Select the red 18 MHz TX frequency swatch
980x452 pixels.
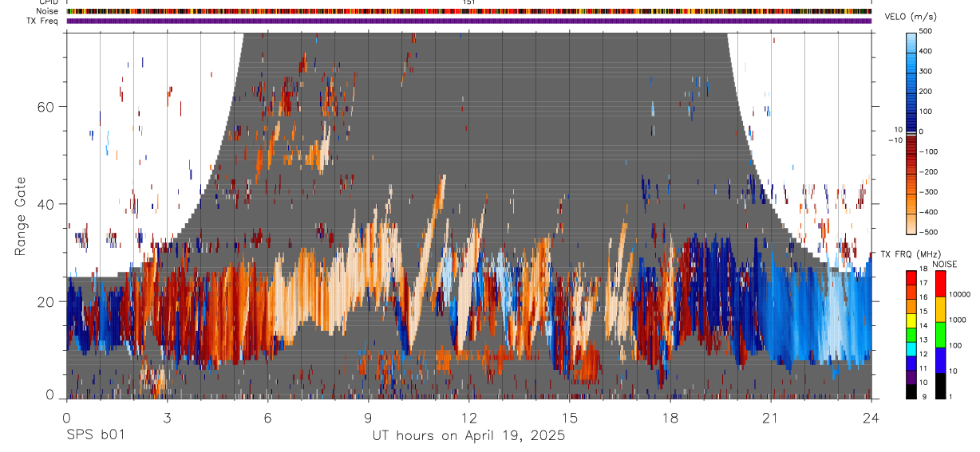(x=911, y=277)
